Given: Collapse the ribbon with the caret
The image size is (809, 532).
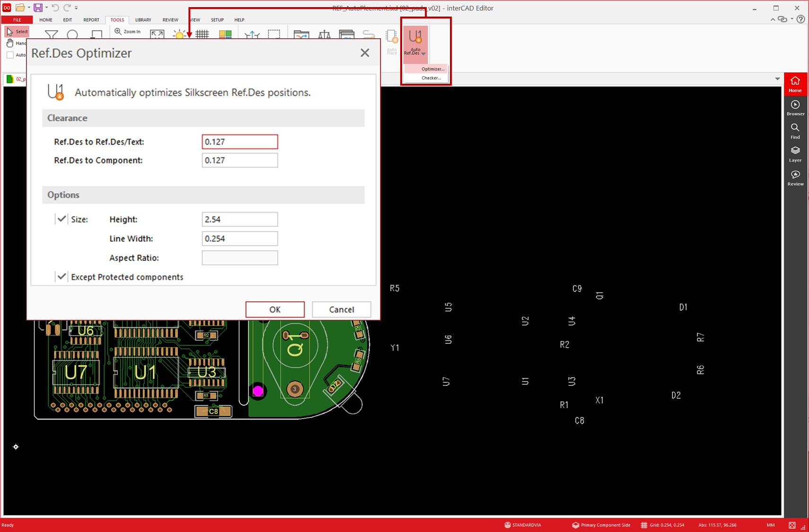Looking at the screenshot, I should (x=773, y=19).
